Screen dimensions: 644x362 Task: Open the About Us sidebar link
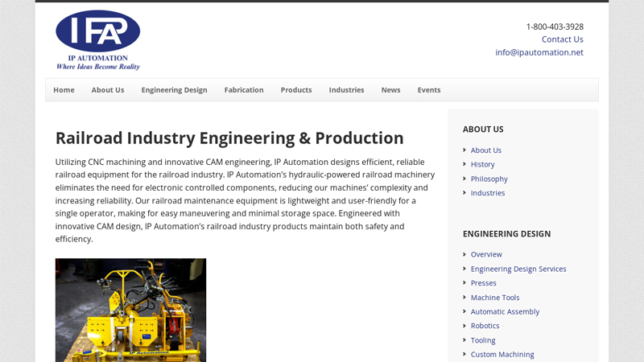point(486,150)
